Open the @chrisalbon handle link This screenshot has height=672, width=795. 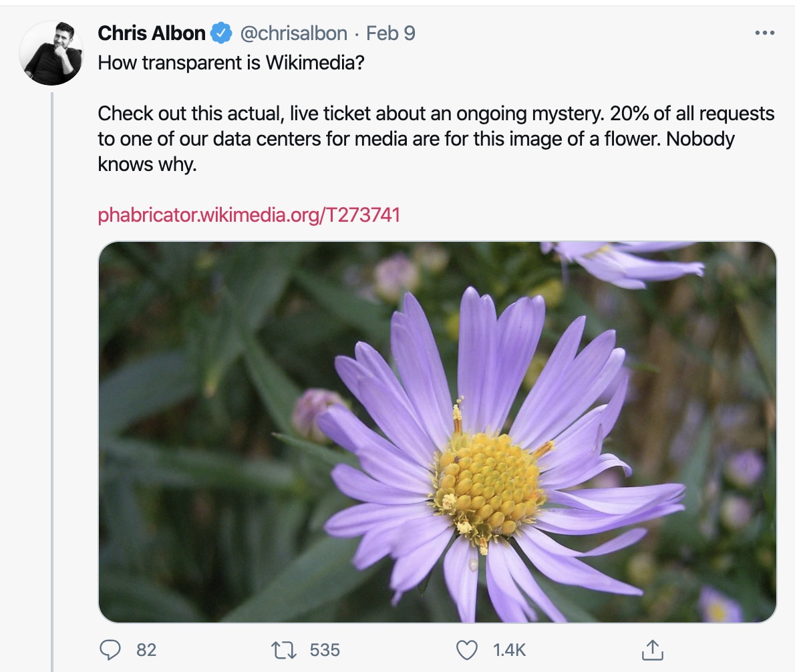point(294,33)
